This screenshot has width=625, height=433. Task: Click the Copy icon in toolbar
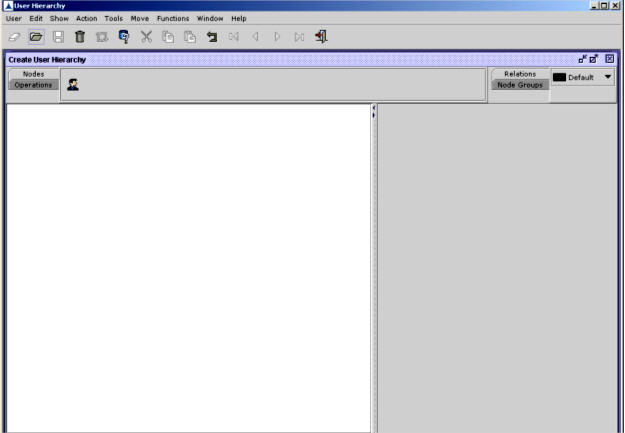pos(168,36)
